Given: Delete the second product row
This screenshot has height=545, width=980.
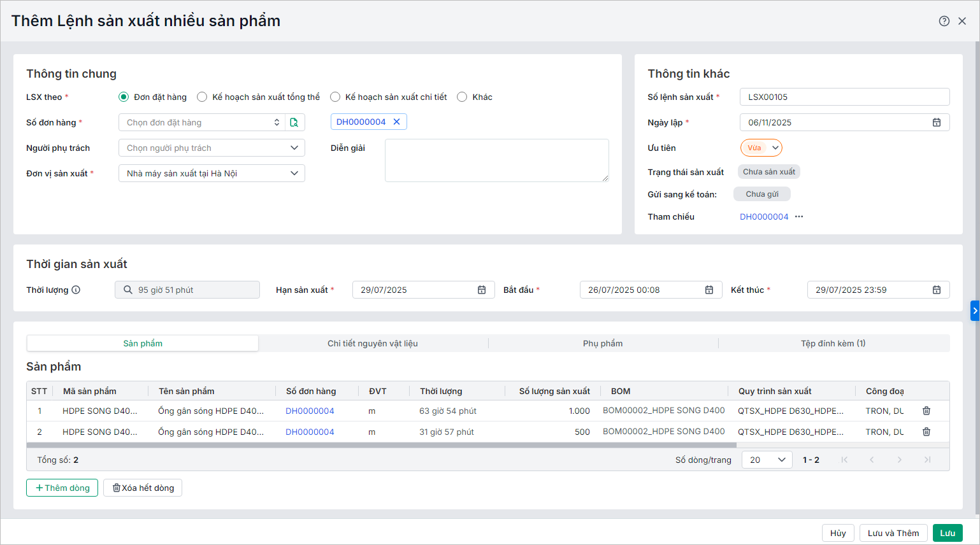Looking at the screenshot, I should [926, 432].
